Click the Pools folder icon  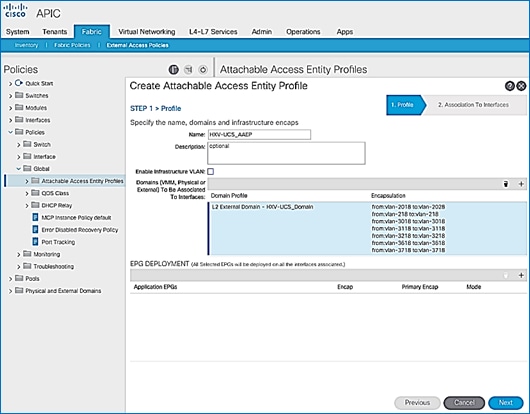(19, 278)
